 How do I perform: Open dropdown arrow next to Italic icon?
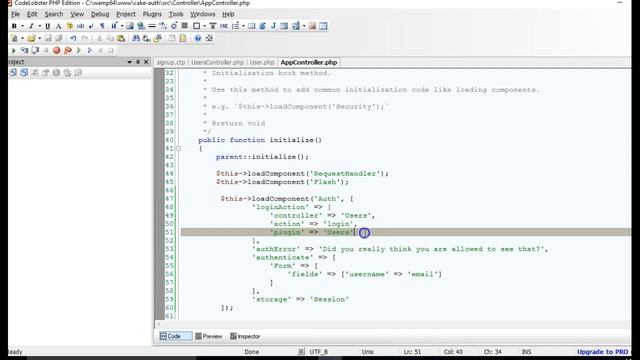point(39,26)
